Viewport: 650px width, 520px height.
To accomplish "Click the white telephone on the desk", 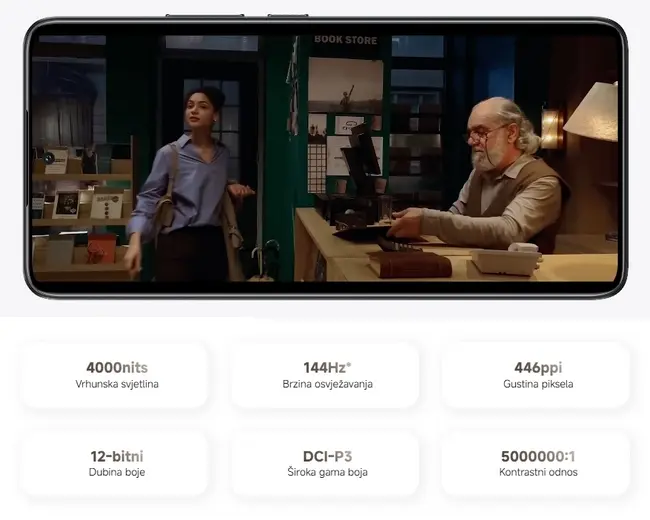I will [x=506, y=261].
